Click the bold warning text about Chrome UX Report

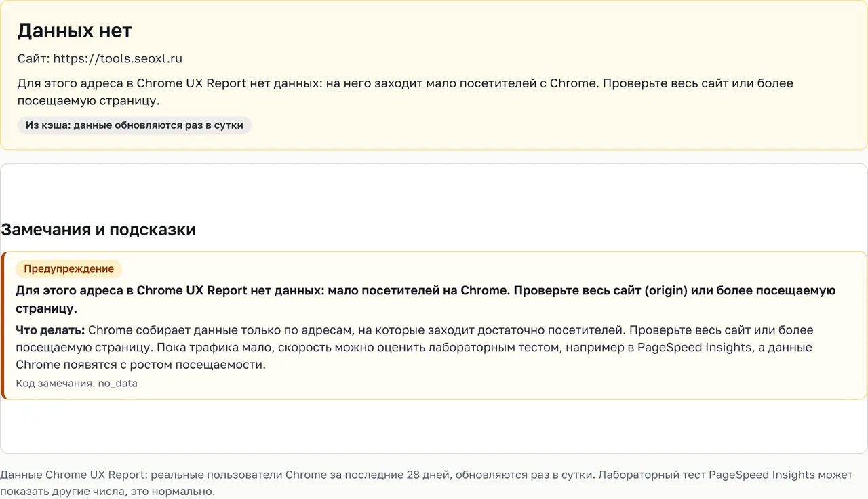click(425, 299)
